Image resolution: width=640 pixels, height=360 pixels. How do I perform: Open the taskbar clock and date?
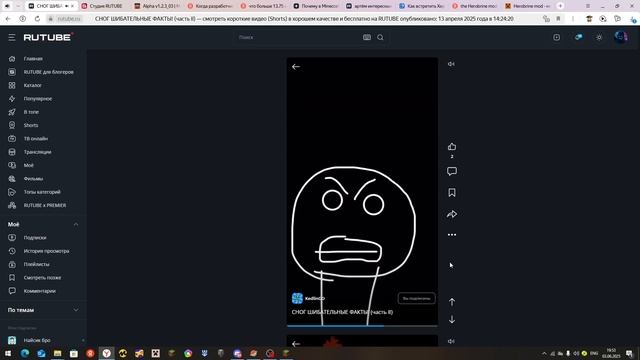pyautogui.click(x=611, y=353)
